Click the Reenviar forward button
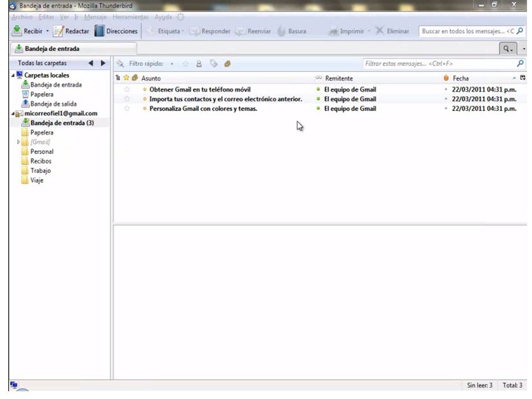 253,31
